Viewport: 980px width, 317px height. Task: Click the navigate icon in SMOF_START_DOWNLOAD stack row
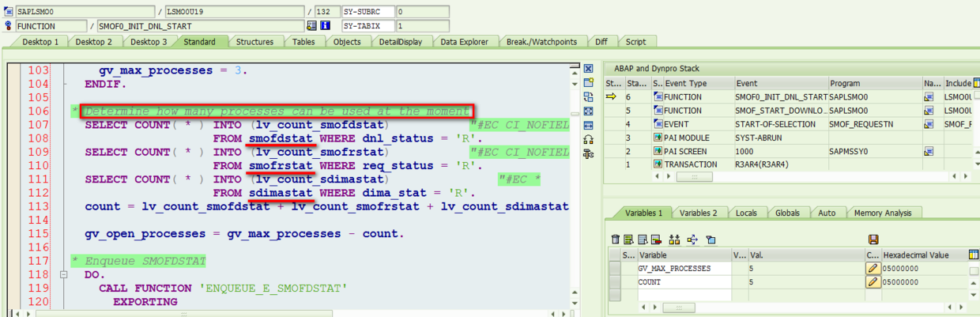[x=929, y=111]
